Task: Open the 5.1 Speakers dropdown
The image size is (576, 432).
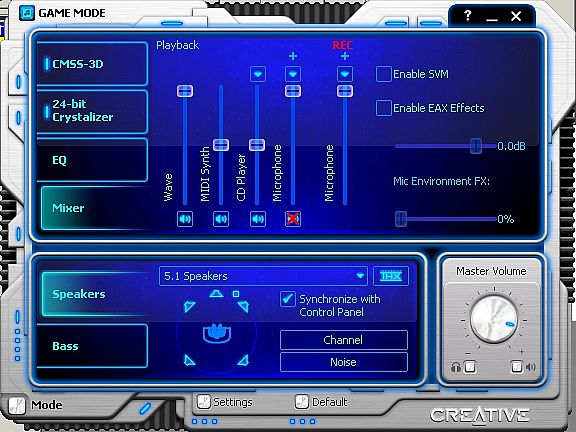Action: 263,276
